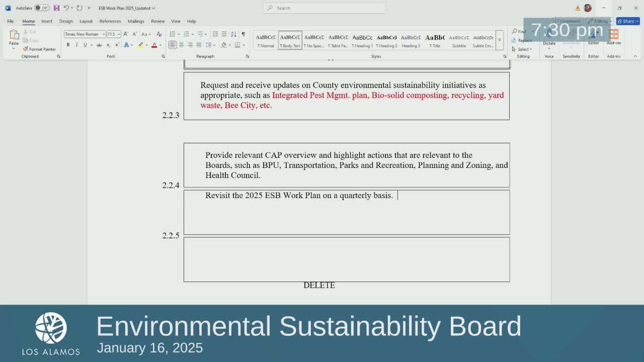Screen dimensions: 644x362
Task: Click in the Search box
Action: tap(325, 8)
